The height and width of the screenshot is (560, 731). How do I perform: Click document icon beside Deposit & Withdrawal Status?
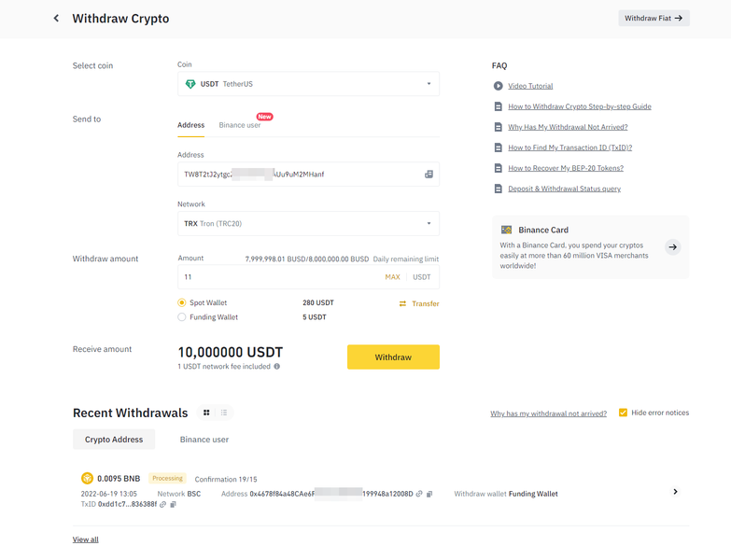click(x=498, y=189)
